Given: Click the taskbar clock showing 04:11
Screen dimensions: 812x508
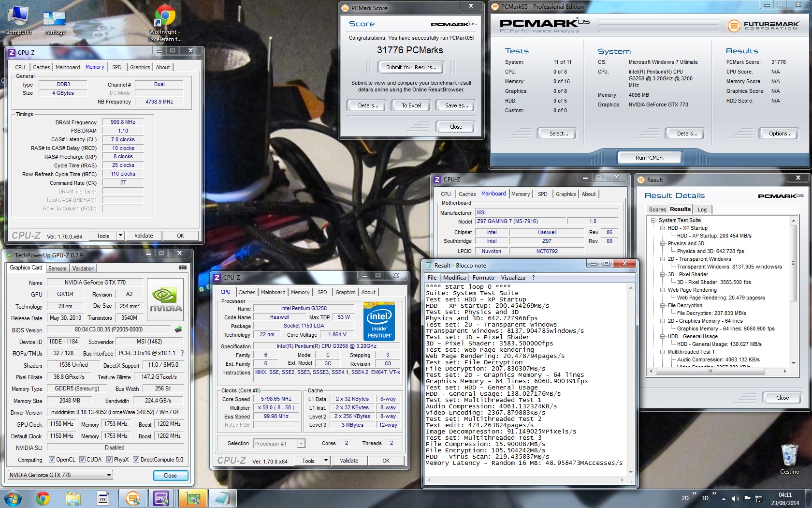Looking at the screenshot, I should (785, 499).
